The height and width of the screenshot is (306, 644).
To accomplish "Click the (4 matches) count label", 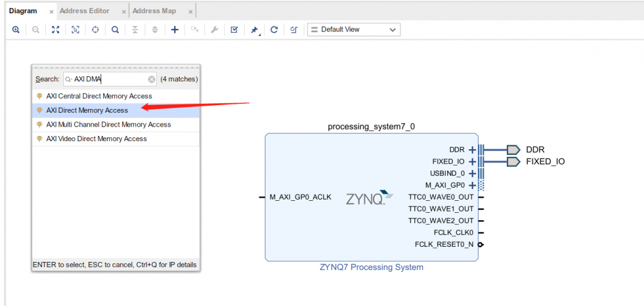I will (x=179, y=79).
